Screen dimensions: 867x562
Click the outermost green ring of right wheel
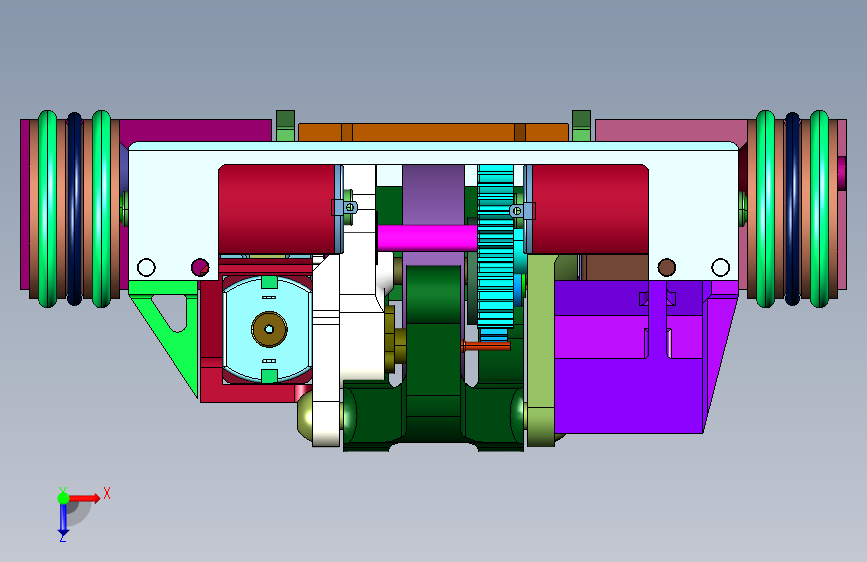(x=819, y=209)
